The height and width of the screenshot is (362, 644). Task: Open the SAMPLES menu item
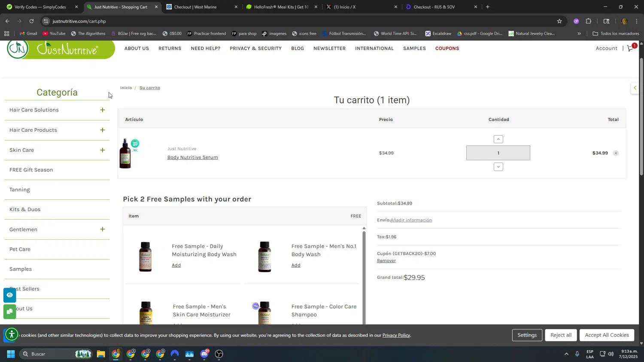tap(414, 48)
